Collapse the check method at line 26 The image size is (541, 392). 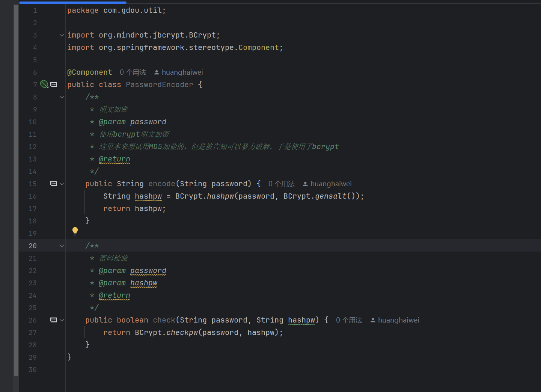click(x=62, y=320)
